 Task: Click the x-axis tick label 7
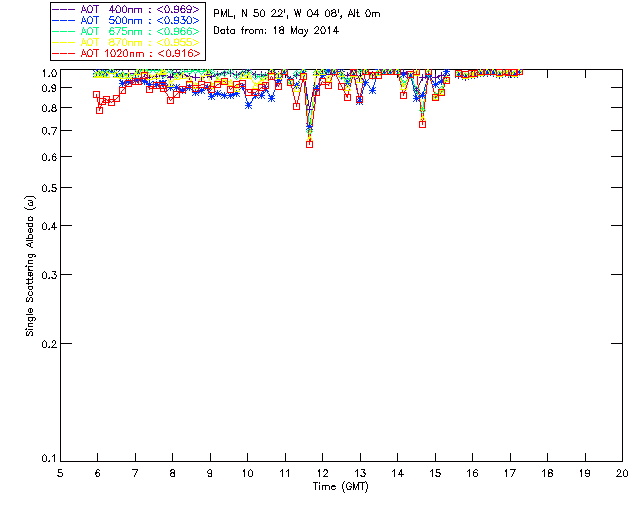pos(135,473)
